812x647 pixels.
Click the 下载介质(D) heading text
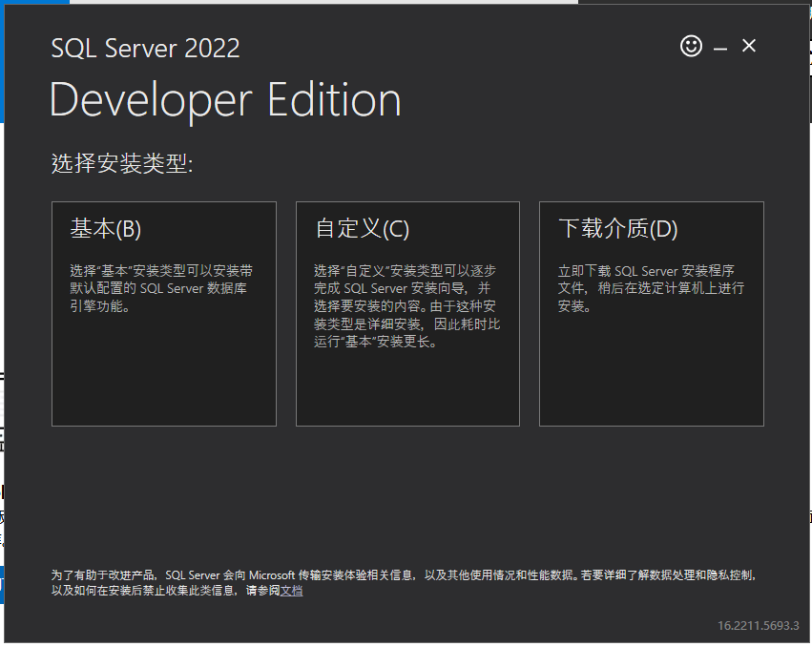(617, 229)
